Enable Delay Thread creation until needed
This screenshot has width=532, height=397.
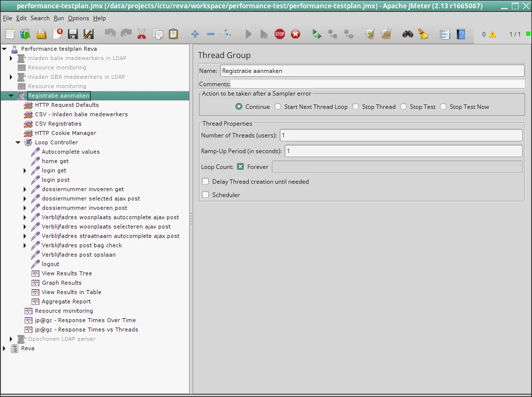click(205, 182)
